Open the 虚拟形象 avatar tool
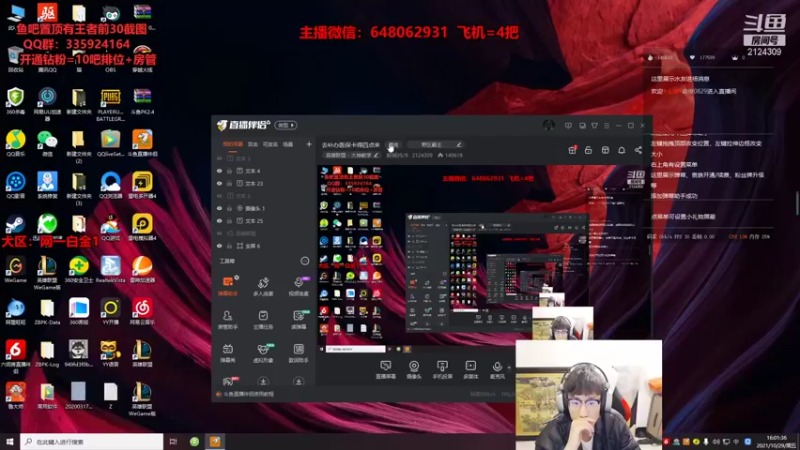This screenshot has width=800, height=450. (263, 353)
